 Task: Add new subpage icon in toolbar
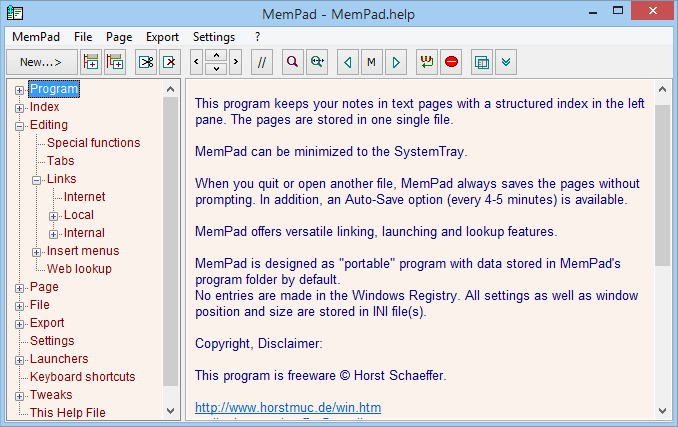click(x=115, y=62)
